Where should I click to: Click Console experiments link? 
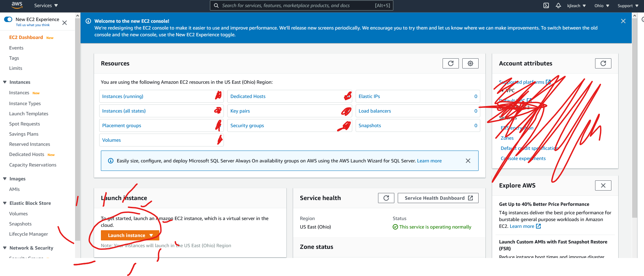tap(523, 158)
